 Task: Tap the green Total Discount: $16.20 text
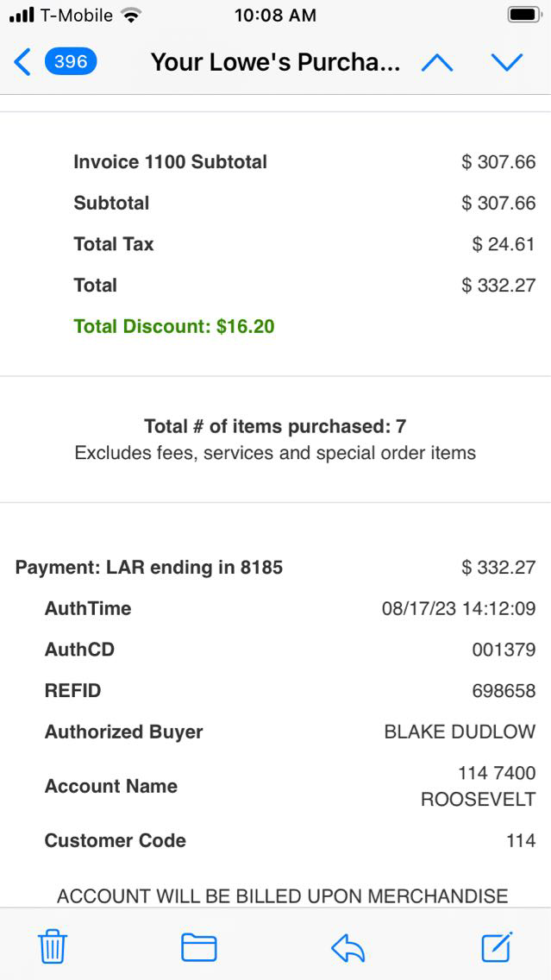pyautogui.click(x=174, y=326)
